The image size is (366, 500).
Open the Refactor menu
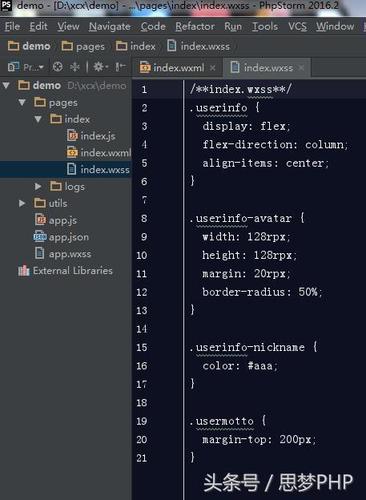click(195, 26)
